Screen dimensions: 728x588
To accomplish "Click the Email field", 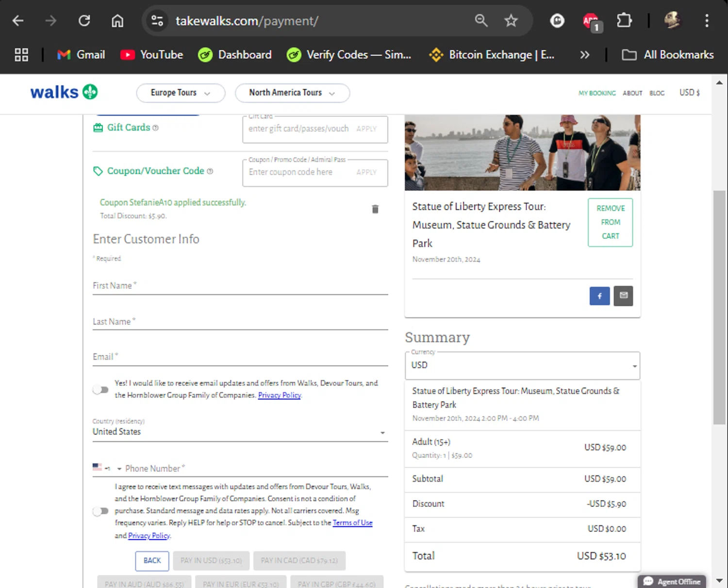I will coord(240,357).
